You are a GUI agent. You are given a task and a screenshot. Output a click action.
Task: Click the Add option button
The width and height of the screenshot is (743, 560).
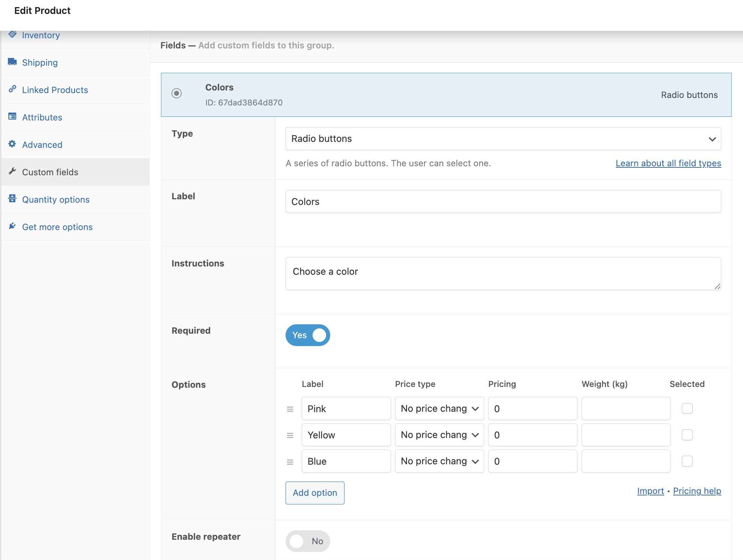pos(315,493)
